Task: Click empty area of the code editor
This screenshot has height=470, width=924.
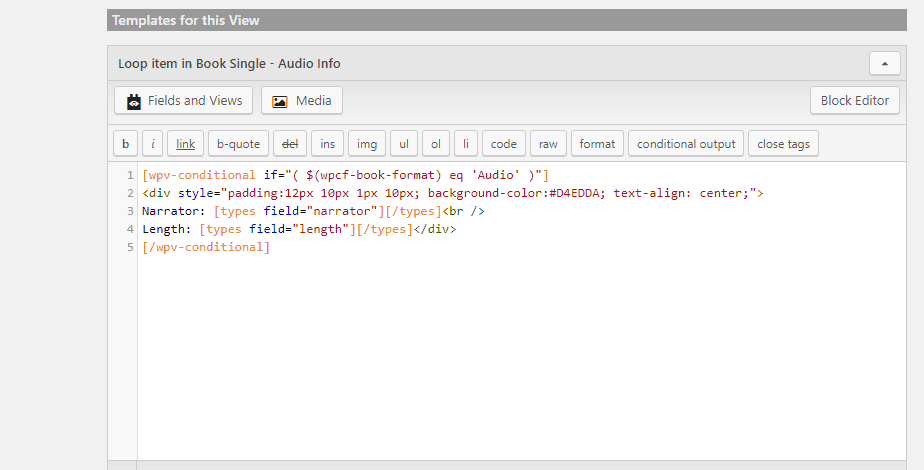Action: click(522, 359)
